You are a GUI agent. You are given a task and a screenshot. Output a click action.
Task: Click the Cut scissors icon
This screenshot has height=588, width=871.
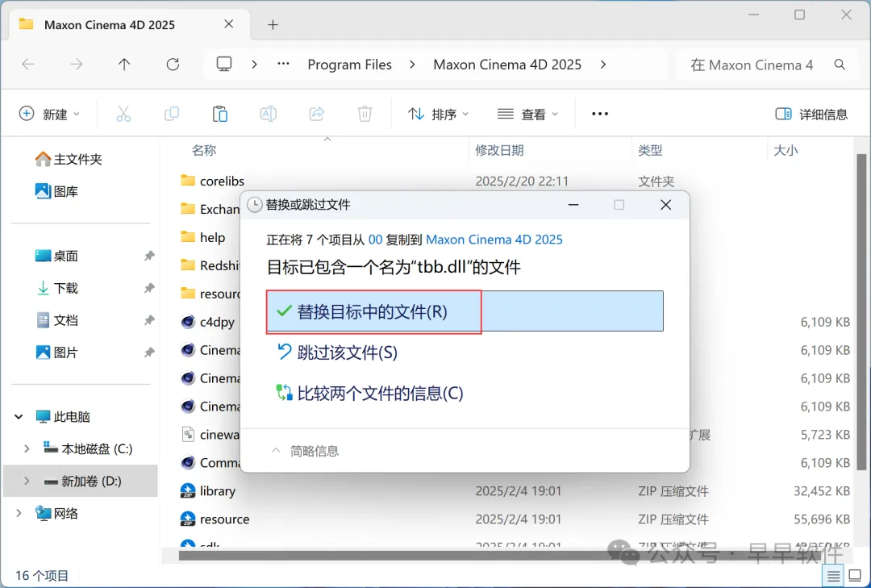pyautogui.click(x=123, y=114)
